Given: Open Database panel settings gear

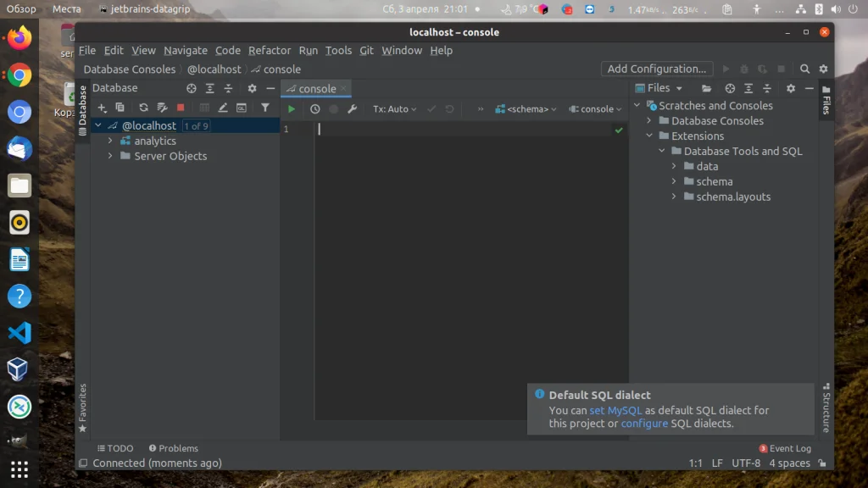Looking at the screenshot, I should 252,88.
